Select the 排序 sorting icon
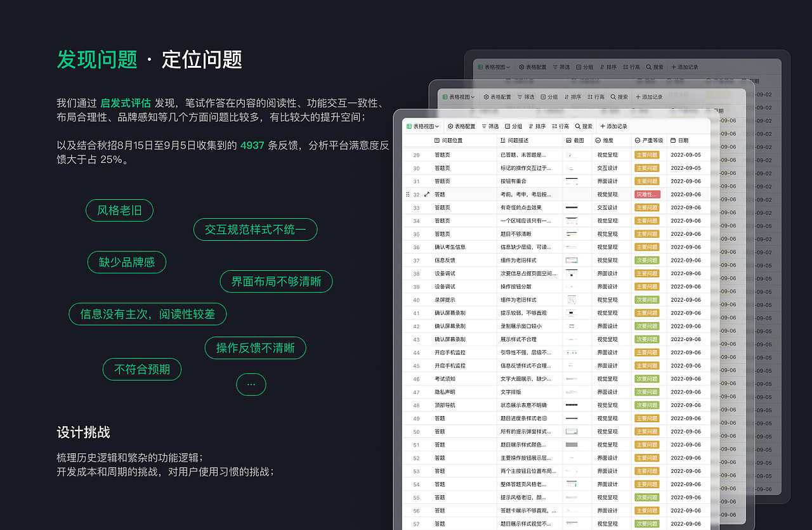 point(530,126)
